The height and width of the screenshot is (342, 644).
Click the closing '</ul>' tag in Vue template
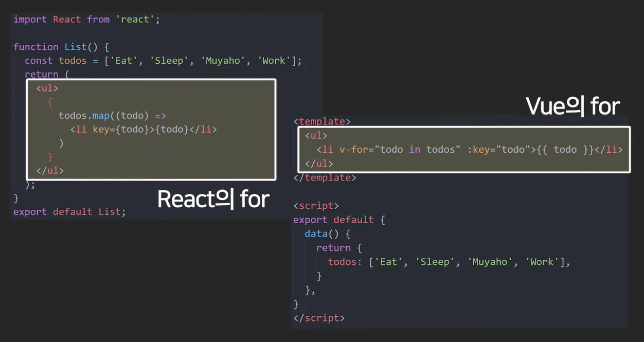(x=319, y=164)
